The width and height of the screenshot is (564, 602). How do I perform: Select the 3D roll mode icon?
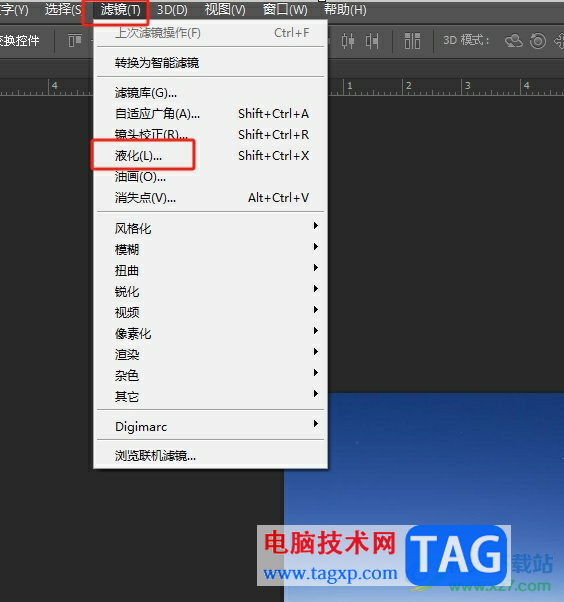coord(538,41)
